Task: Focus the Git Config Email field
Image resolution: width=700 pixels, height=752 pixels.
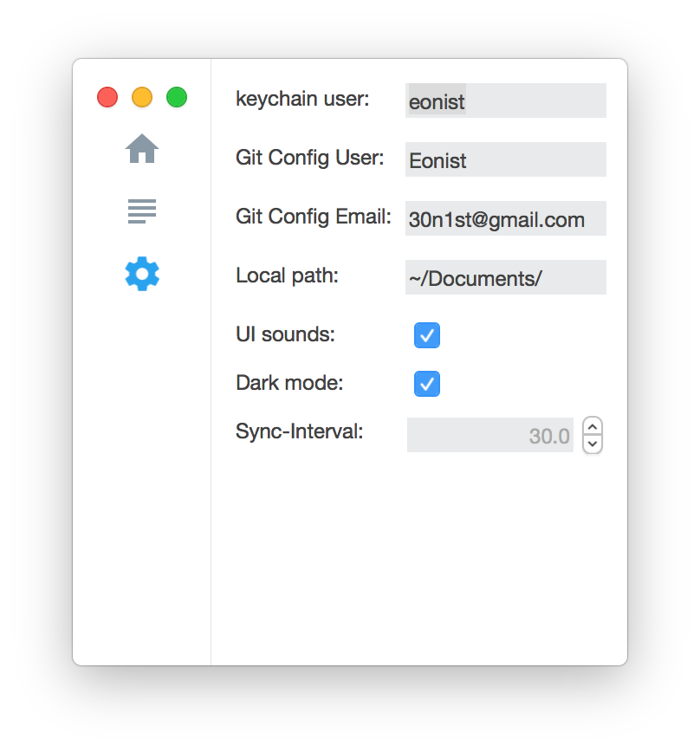Action: [x=505, y=218]
